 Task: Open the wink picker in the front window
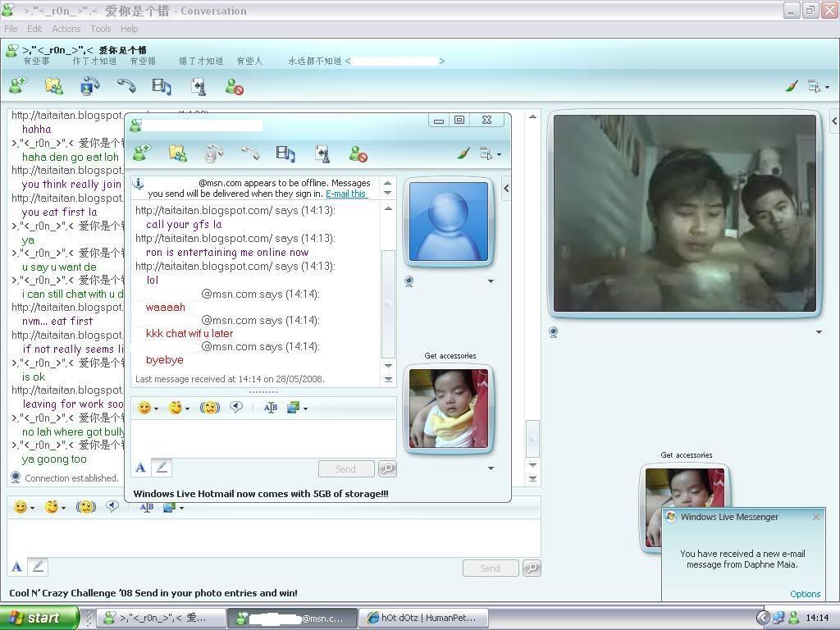coord(176,408)
